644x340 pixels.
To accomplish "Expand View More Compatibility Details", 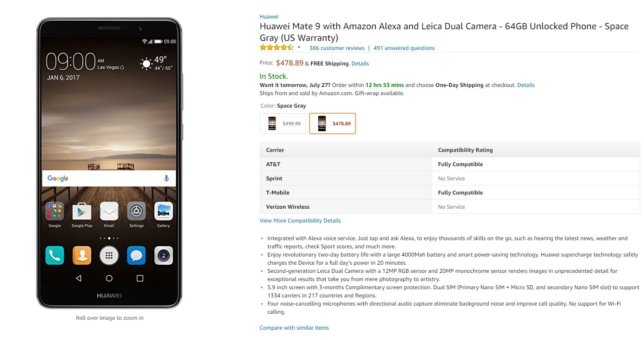I will [x=300, y=221].
